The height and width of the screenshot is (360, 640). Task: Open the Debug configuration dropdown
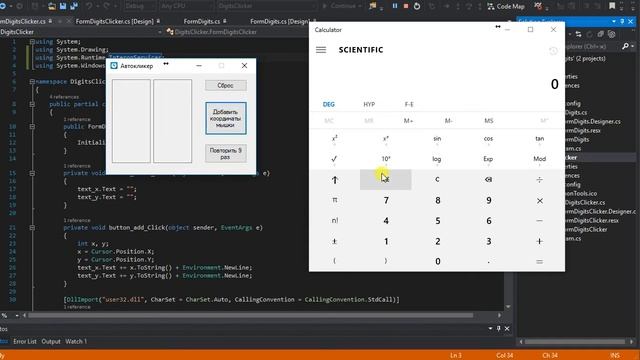pos(139,6)
